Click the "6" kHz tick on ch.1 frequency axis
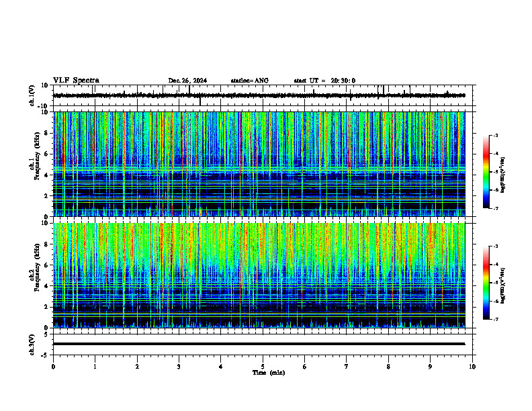Image resolution: width=532 pixels, height=411 pixels. [47, 154]
